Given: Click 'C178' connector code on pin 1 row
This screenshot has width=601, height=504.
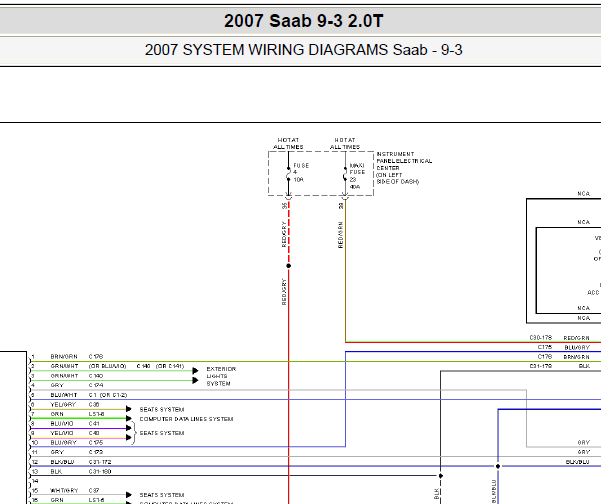Looking at the screenshot, I should tap(96, 356).
